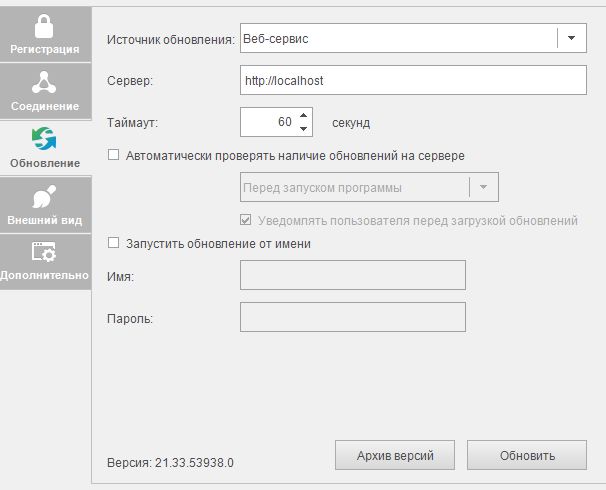Image resolution: width=606 pixels, height=490 pixels.
Task: Toggle Запустить обновление от имени checkbox
Action: (113, 242)
